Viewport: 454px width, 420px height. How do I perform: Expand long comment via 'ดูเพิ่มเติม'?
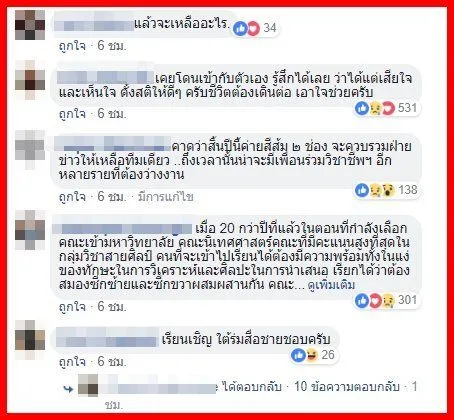pos(331,285)
